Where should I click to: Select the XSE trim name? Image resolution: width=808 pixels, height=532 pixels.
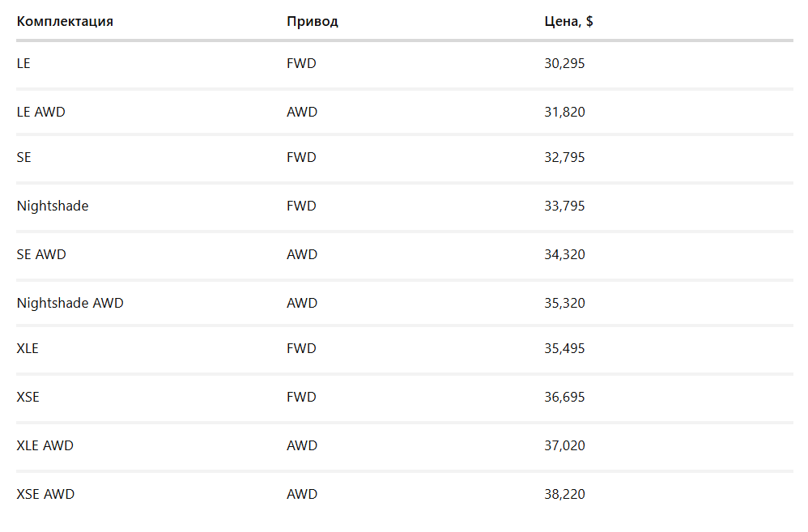[28, 397]
